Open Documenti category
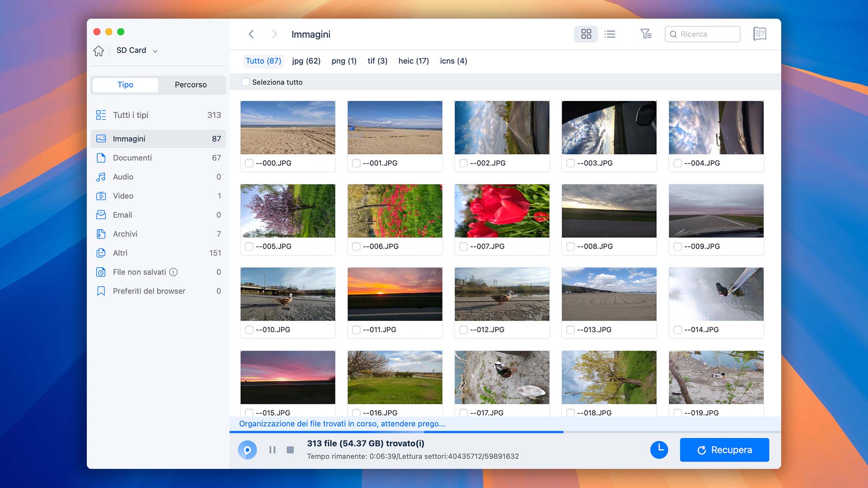This screenshot has height=488, width=868. click(158, 158)
